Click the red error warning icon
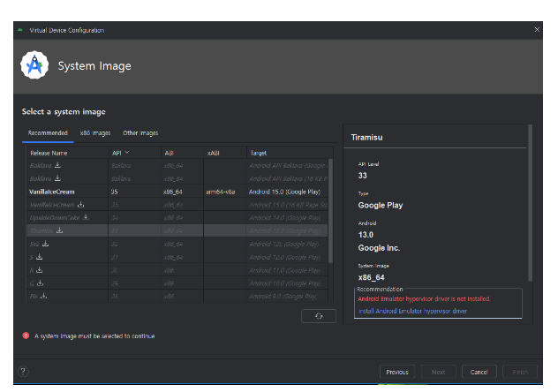This screenshot has width=558, height=392. click(x=26, y=335)
